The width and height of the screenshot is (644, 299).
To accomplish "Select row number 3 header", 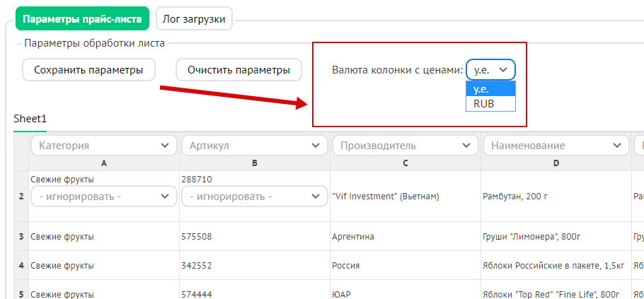I will coord(21,236).
